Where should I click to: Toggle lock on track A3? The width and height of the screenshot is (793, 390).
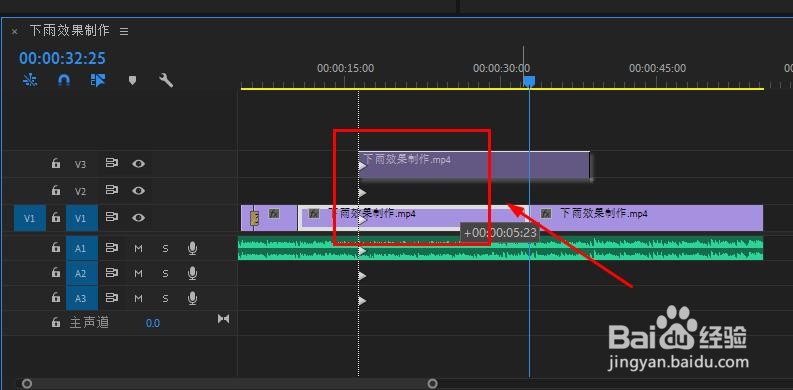click(56, 298)
